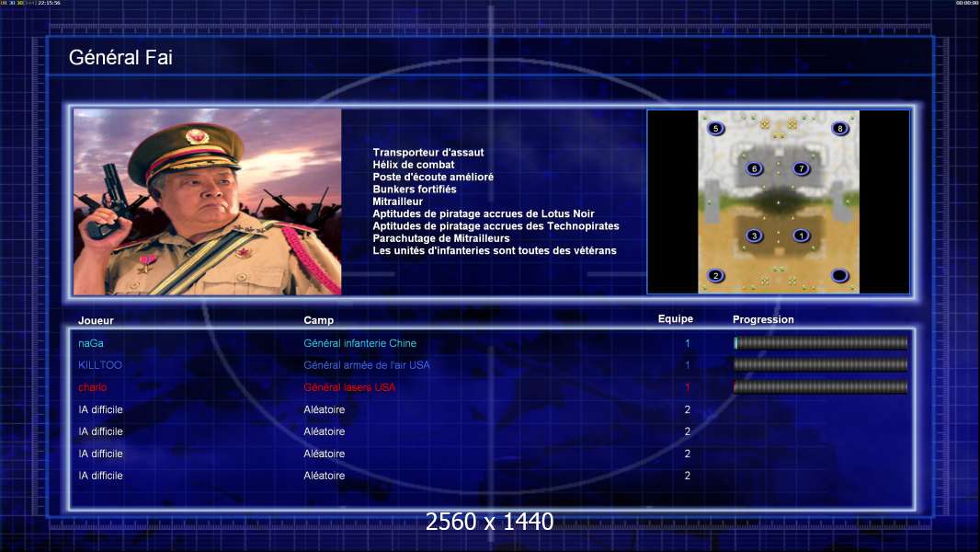
Task: Click charlo's red team number 1
Action: point(688,387)
